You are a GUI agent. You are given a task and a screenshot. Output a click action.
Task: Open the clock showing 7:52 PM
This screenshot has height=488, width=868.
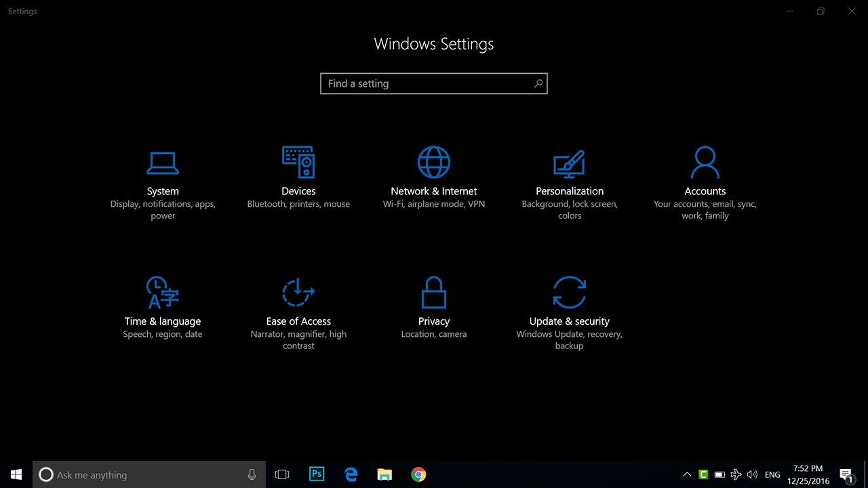point(808,474)
